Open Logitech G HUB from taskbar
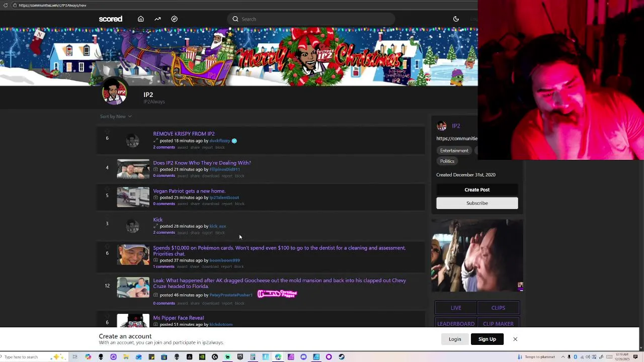 pos(215,357)
